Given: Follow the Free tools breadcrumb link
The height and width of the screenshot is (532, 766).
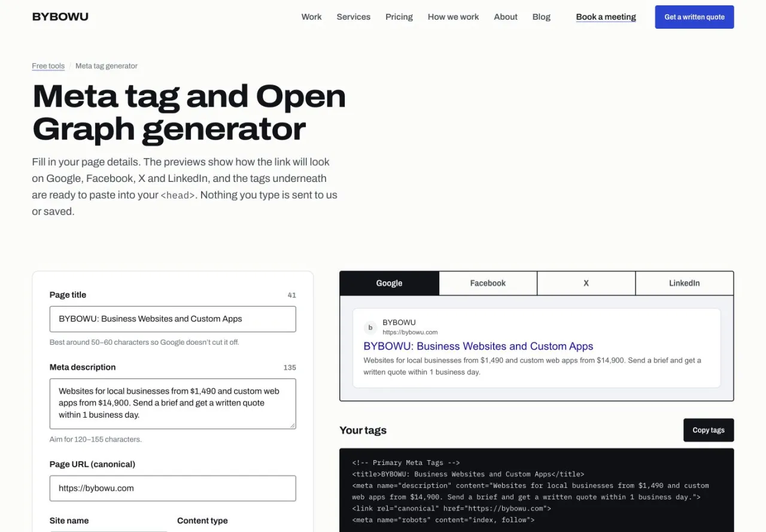Looking at the screenshot, I should [x=48, y=66].
